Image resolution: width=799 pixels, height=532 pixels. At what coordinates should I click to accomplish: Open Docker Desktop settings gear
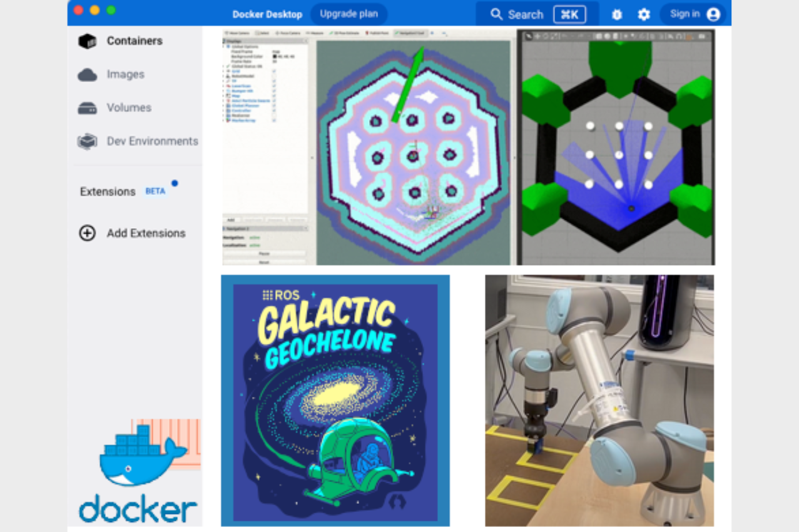click(644, 14)
